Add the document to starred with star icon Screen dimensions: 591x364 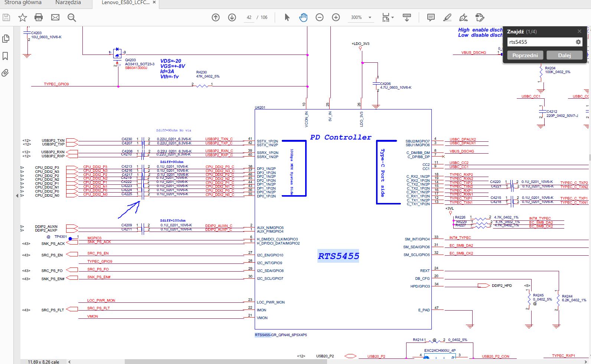23,17
